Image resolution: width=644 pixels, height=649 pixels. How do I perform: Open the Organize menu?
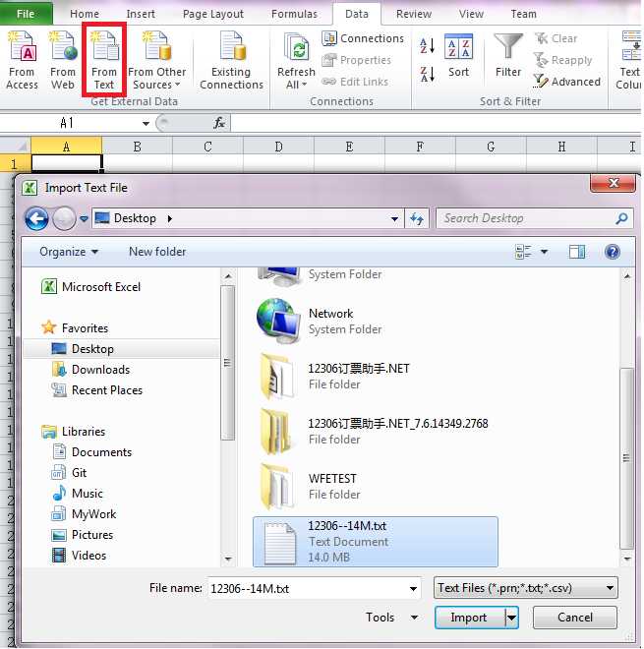pyautogui.click(x=69, y=252)
